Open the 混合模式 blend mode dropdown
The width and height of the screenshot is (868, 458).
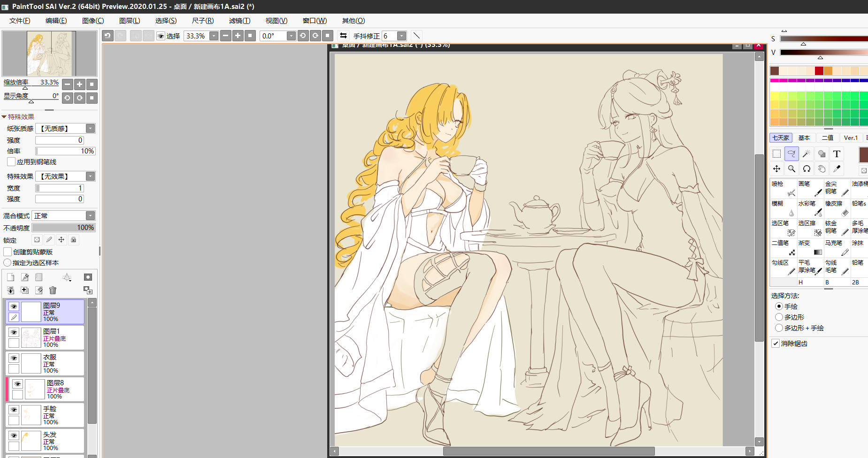[x=91, y=216]
